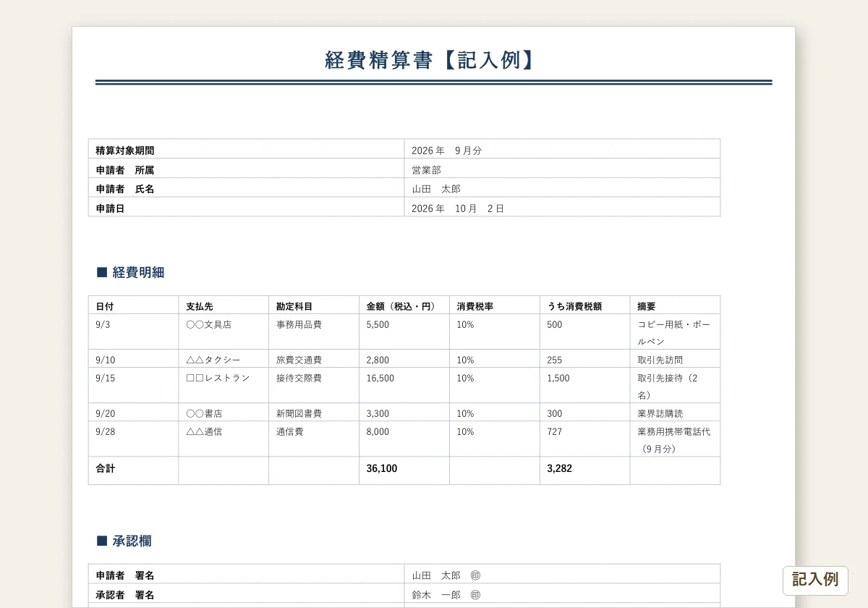The image size is (868, 608).
Task: Click 山田 太郎 in the 氏名 row
Action: coord(436,189)
